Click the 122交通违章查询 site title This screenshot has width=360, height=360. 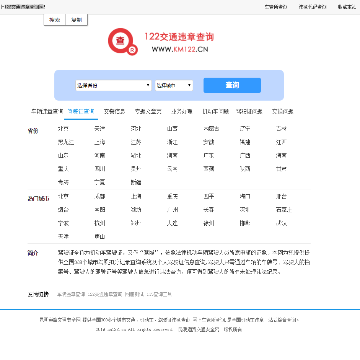tap(179, 37)
